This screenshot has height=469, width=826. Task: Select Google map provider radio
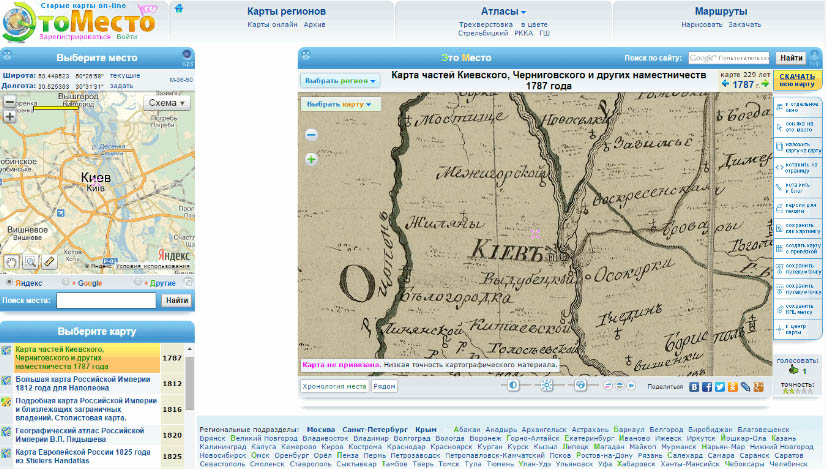click(65, 282)
